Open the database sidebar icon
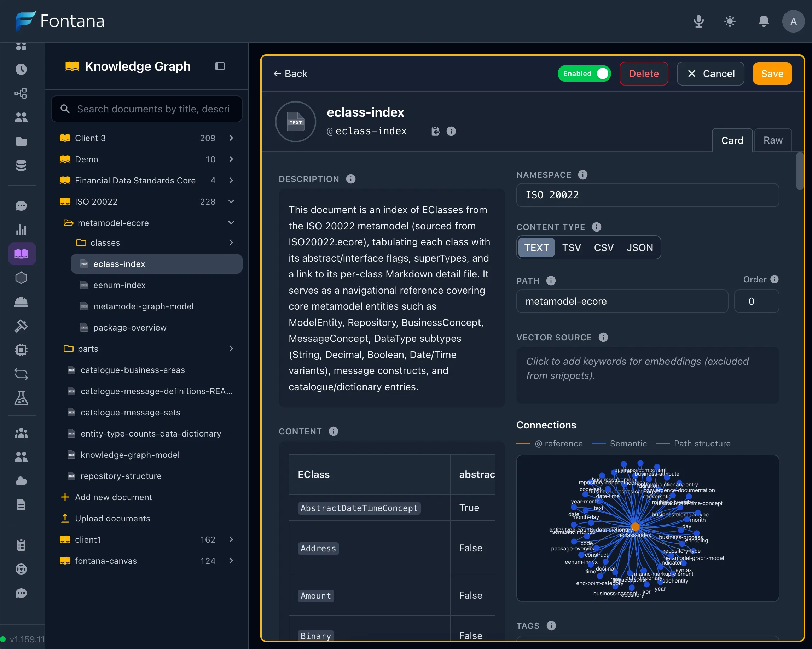Image resolution: width=812 pixels, height=649 pixels. tap(21, 165)
